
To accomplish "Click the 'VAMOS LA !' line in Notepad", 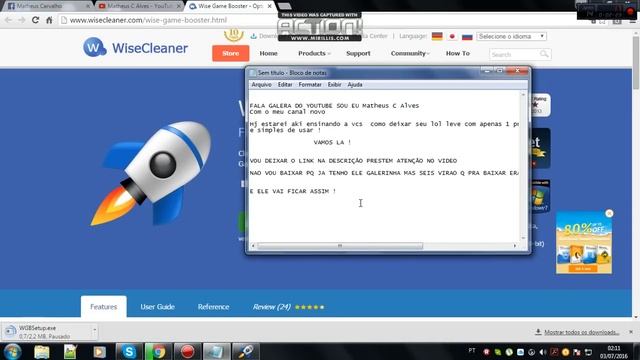I will [x=332, y=142].
